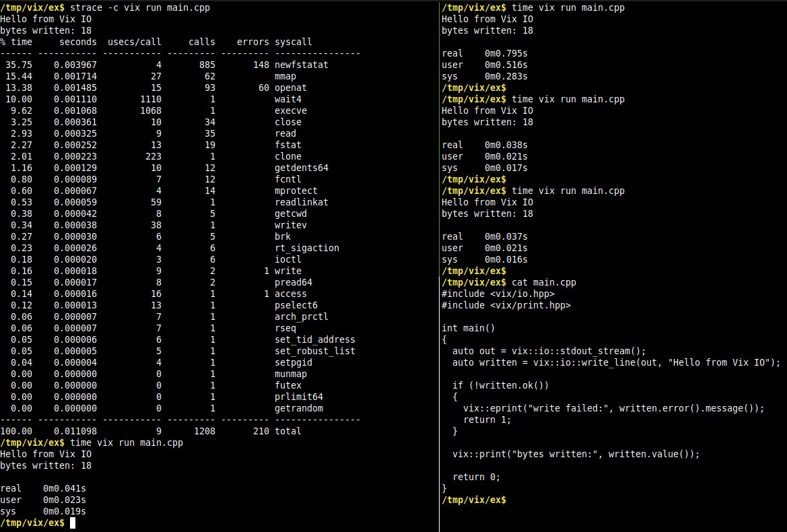Select 'real 0m0.041s' in left pane
This screenshot has height=532, width=787.
(x=43, y=488)
